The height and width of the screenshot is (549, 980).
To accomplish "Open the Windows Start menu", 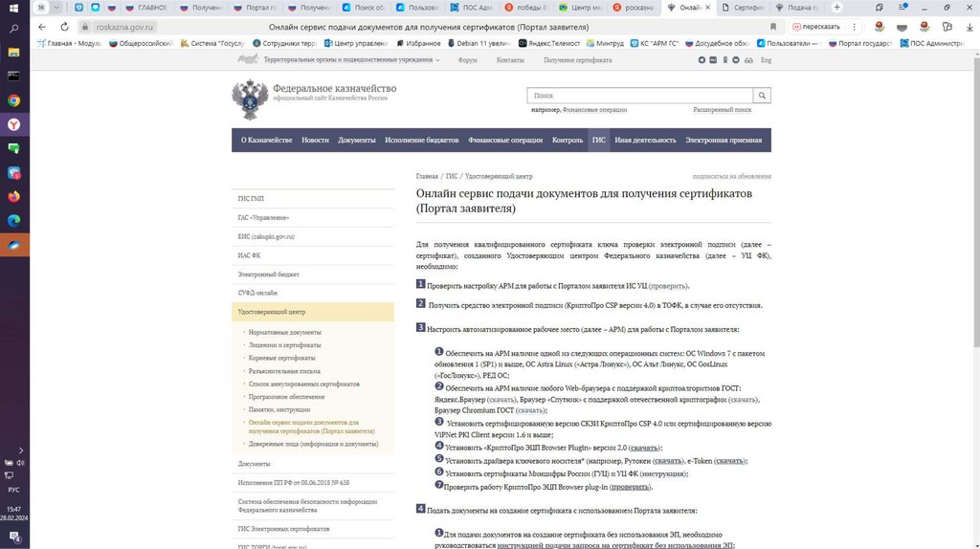I will pos(13,8).
